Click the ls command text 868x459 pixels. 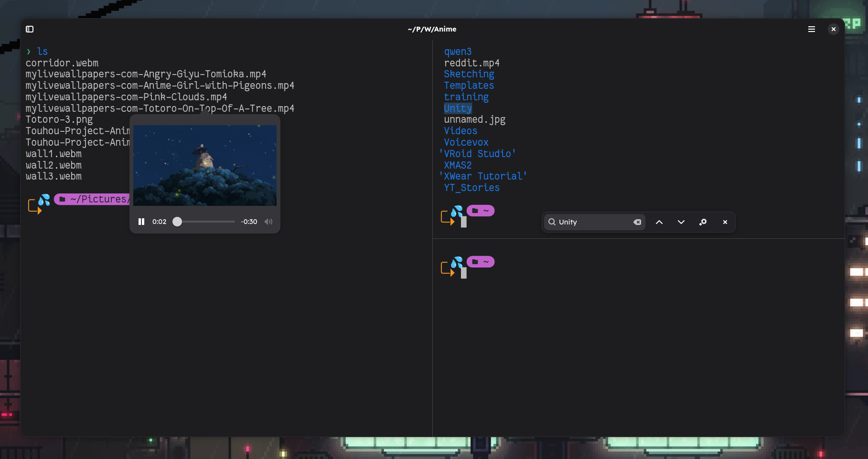point(43,52)
